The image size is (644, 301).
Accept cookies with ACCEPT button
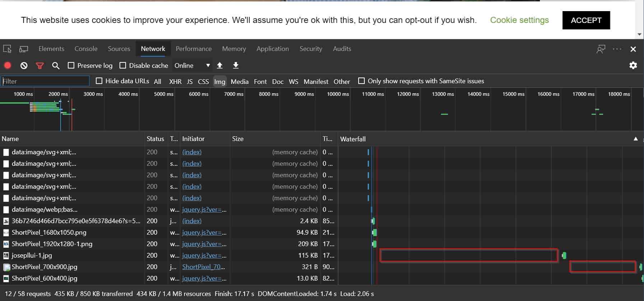(x=586, y=20)
